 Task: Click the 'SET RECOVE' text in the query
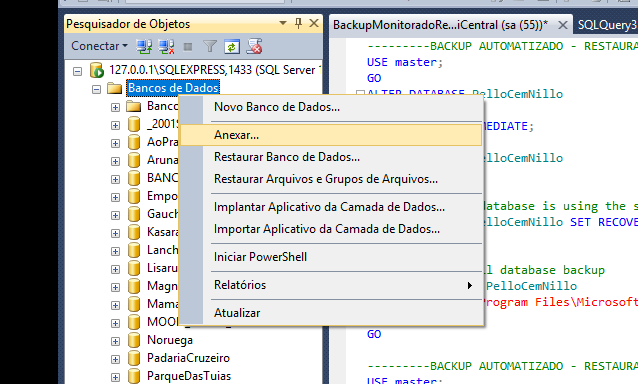click(x=604, y=222)
